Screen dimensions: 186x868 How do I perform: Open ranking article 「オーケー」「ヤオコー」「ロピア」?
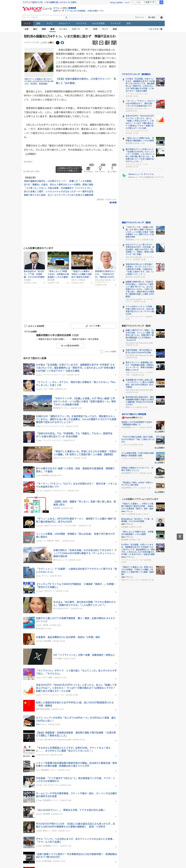(140, 103)
